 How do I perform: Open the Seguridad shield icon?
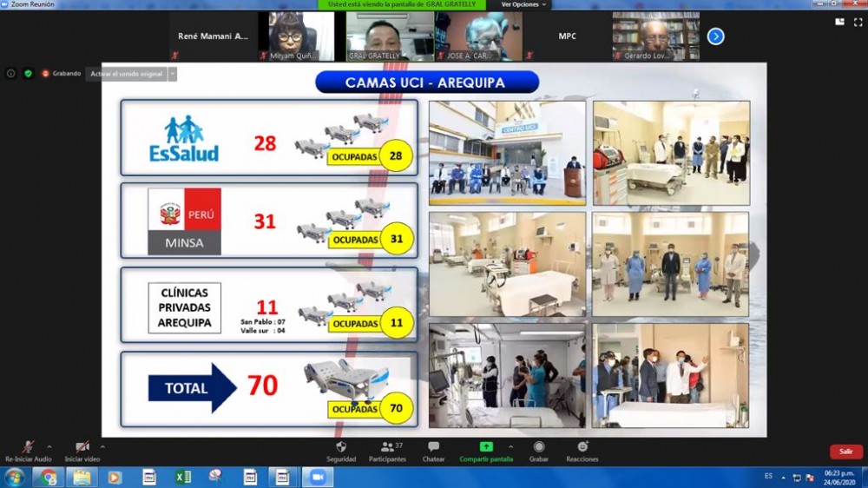[x=341, y=447]
